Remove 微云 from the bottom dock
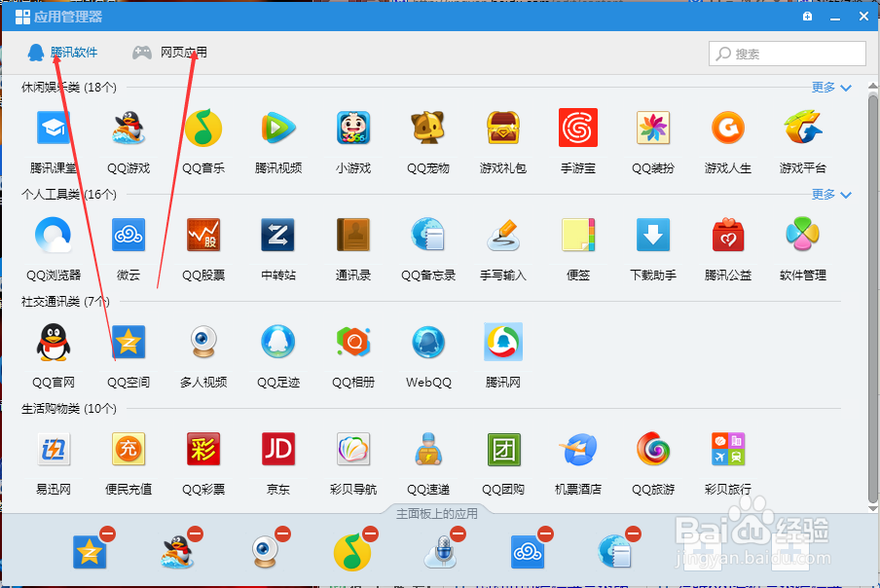The image size is (880, 588). coord(545,533)
